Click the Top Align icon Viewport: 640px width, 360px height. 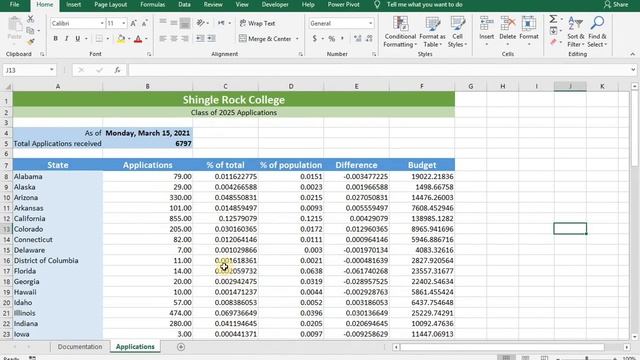(x=162, y=23)
